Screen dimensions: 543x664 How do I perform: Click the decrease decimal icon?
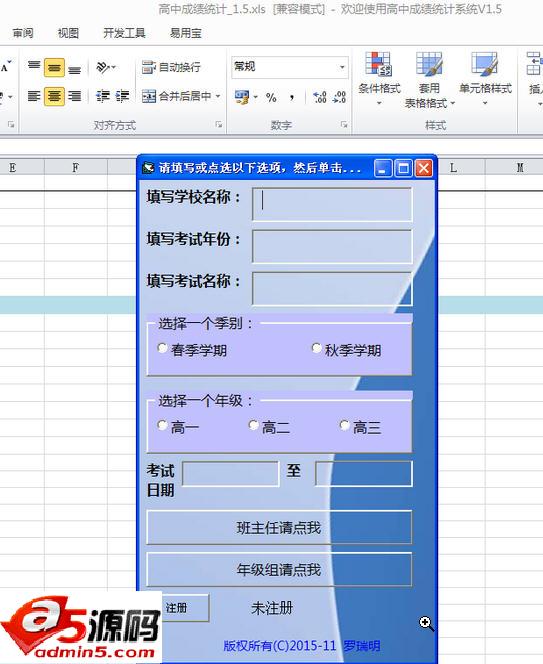(340, 97)
